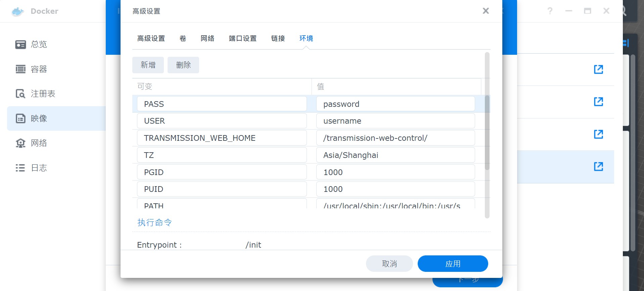This screenshot has width=644, height=291.
Task: Click the PASS variable name field
Action: (x=222, y=104)
